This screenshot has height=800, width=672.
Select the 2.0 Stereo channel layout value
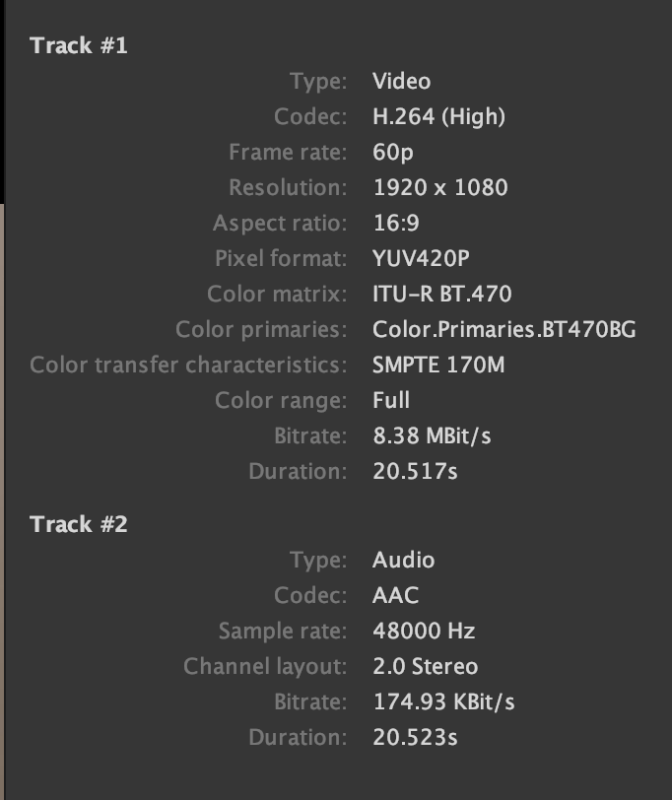pos(425,666)
